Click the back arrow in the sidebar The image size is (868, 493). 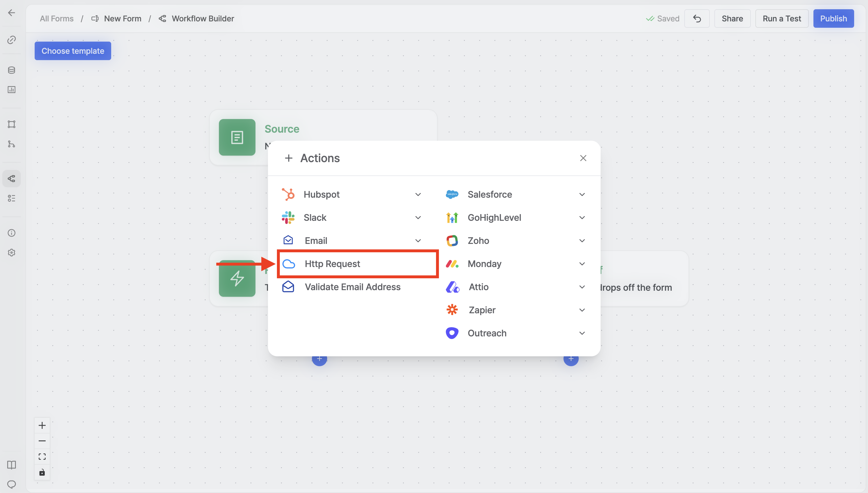point(12,13)
